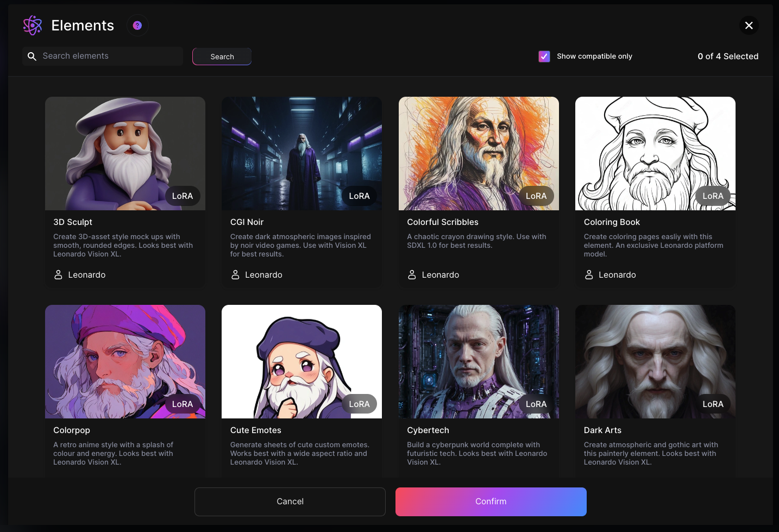Click the purple help question mark icon
The width and height of the screenshot is (779, 532).
[x=137, y=26]
